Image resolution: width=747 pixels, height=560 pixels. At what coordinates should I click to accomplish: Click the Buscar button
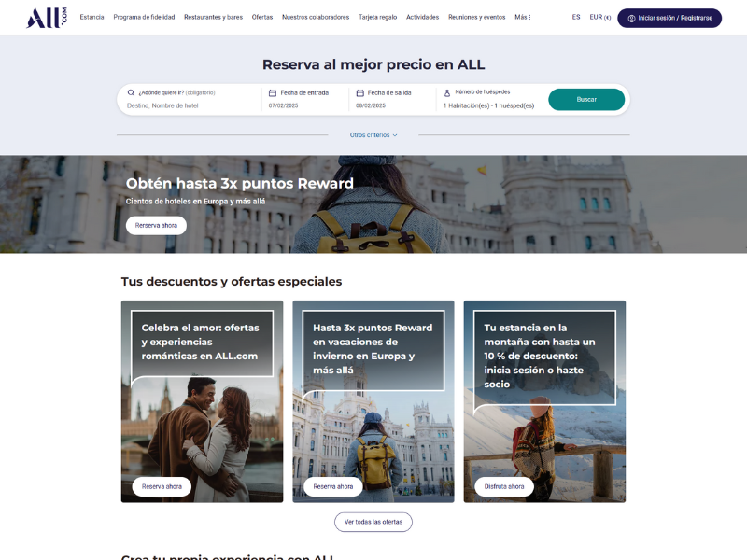pyautogui.click(x=586, y=100)
